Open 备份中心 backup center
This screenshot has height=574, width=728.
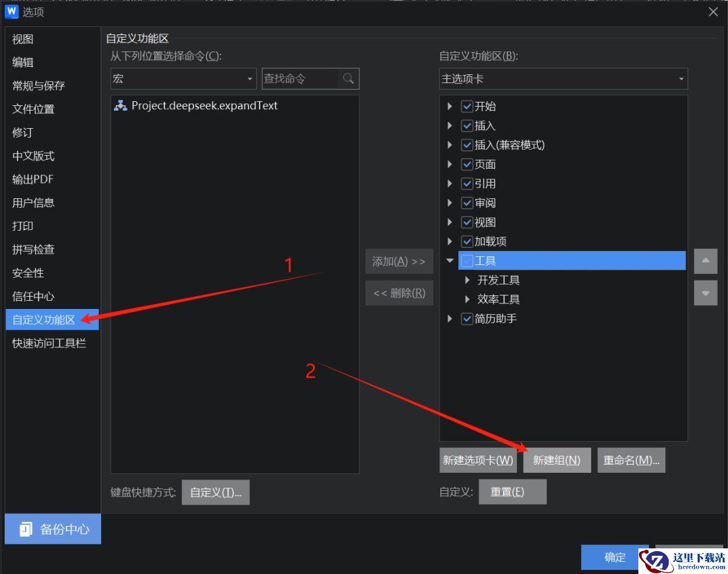point(53,529)
